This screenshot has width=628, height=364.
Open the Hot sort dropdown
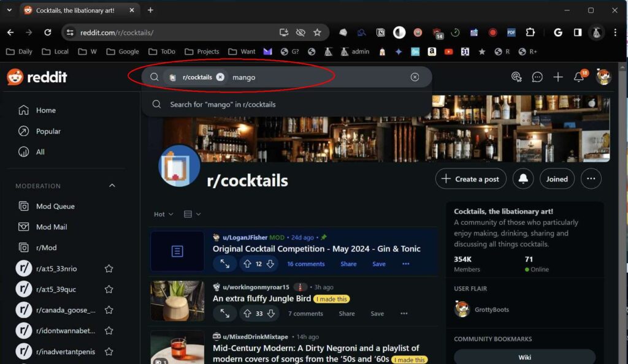click(x=163, y=214)
